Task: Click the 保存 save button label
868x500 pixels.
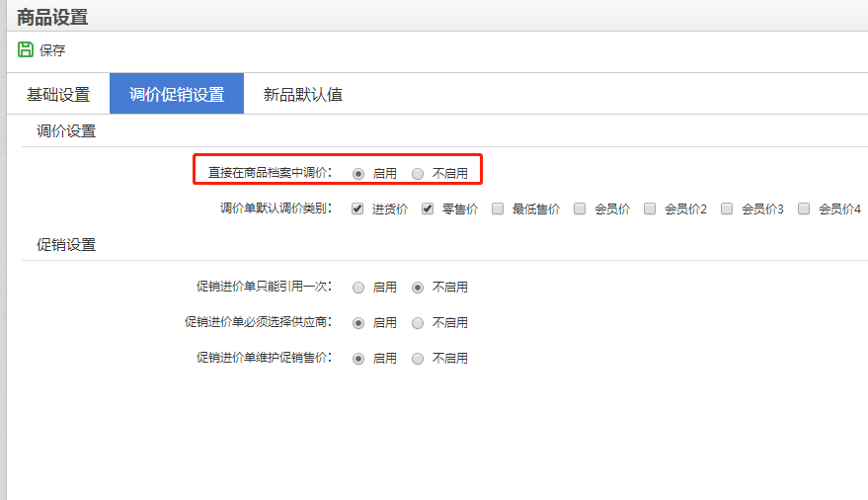Action: coord(52,50)
